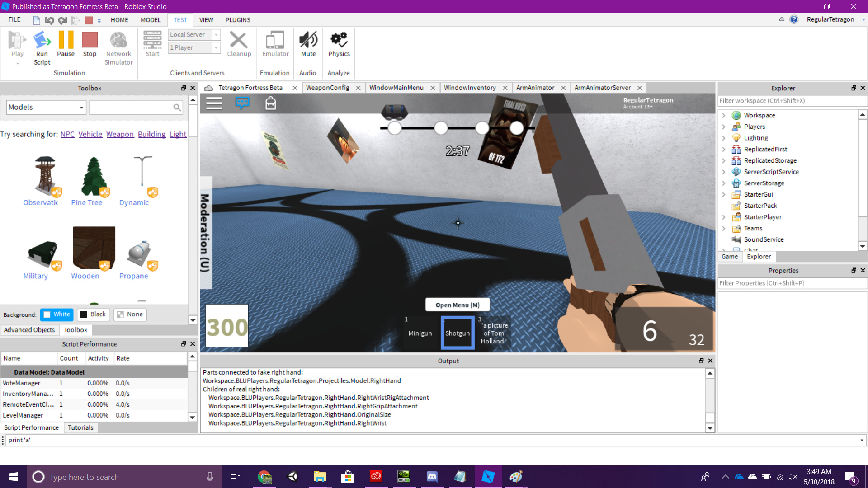The image size is (868, 488).
Task: Select the Run Script tool
Action: point(42,45)
